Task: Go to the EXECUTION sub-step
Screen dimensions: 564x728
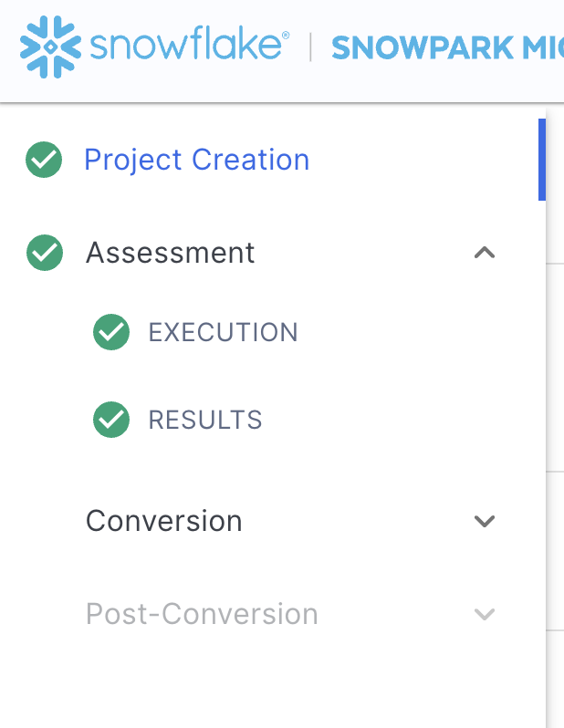Action: (223, 332)
